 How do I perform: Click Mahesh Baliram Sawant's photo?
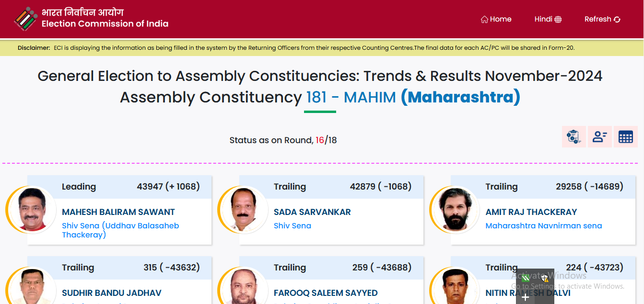click(32, 210)
